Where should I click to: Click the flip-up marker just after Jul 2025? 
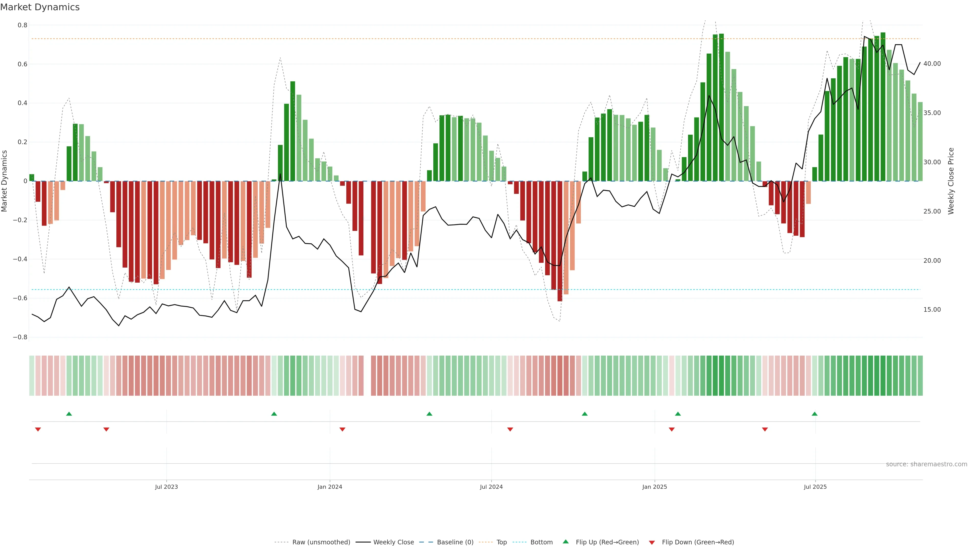[x=815, y=414]
